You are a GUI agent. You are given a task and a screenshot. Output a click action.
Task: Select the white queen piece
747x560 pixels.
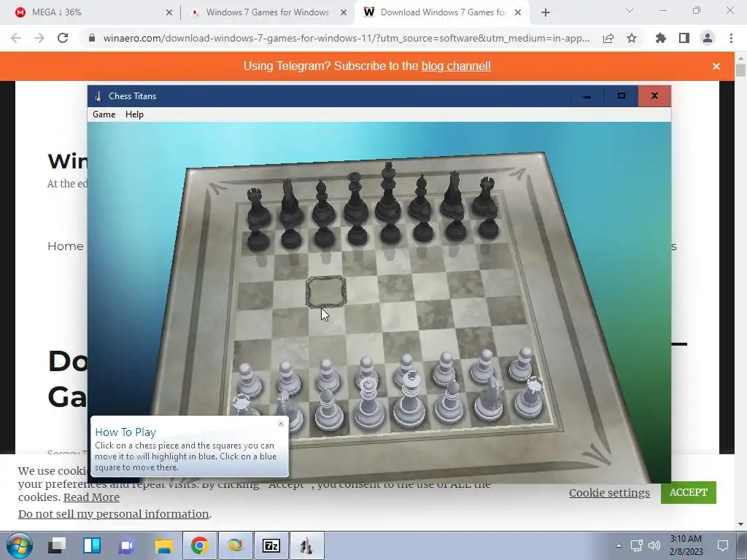(x=368, y=402)
